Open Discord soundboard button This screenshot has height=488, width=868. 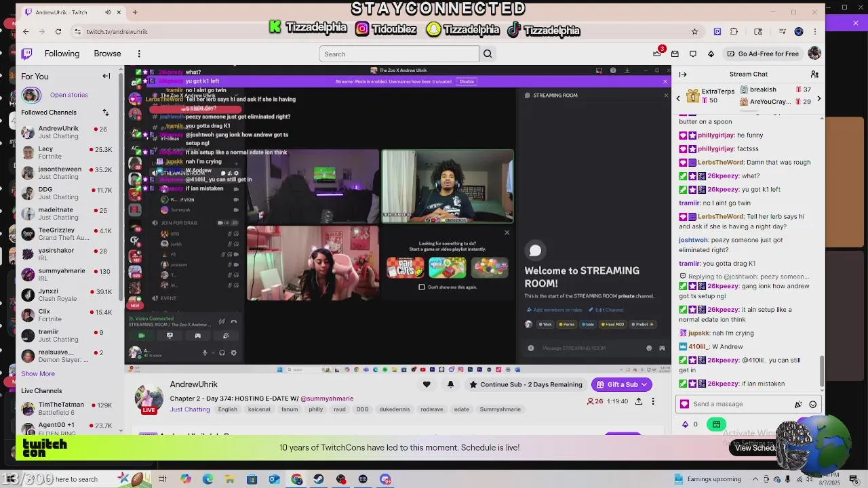pos(226,335)
